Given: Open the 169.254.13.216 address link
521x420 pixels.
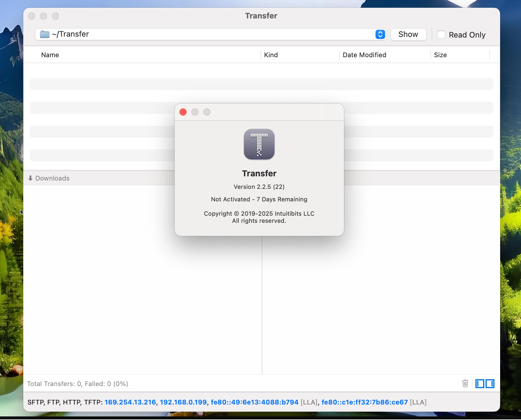Looking at the screenshot, I should coord(130,402).
